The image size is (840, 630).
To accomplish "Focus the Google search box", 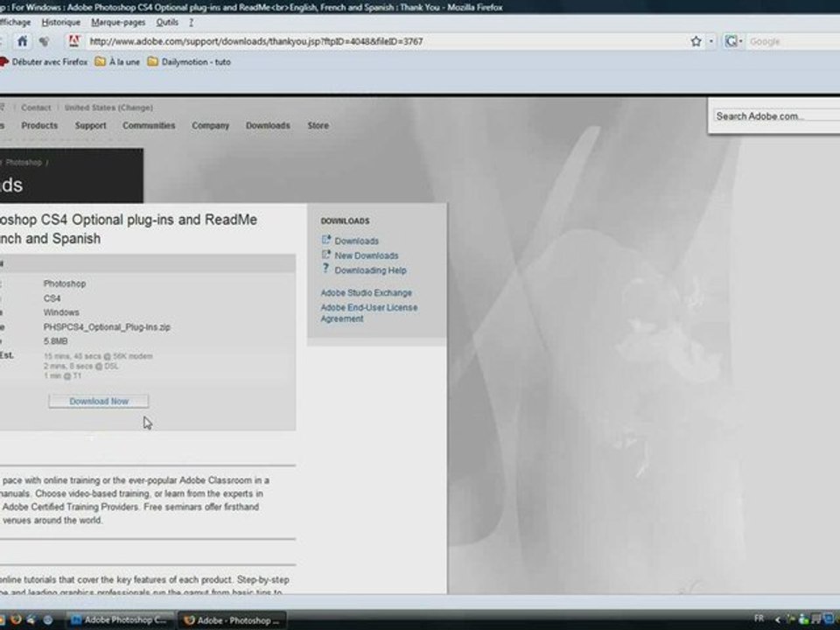I will click(x=793, y=41).
